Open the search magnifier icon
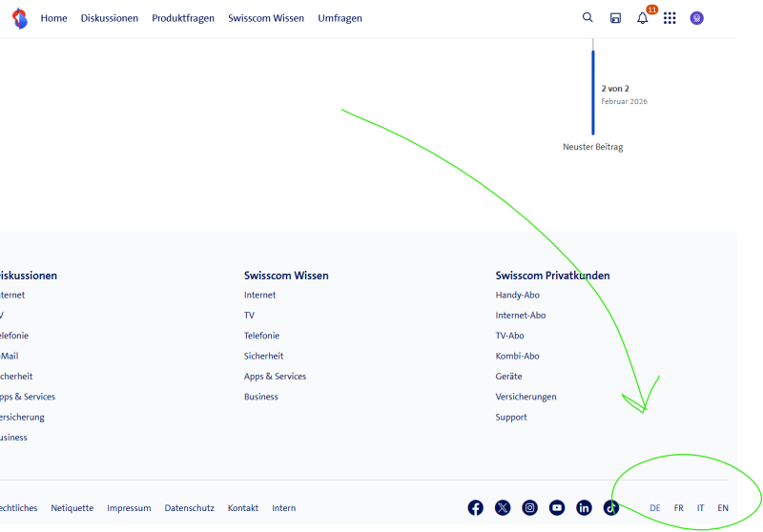Image resolution: width=763 pixels, height=532 pixels. tap(588, 18)
